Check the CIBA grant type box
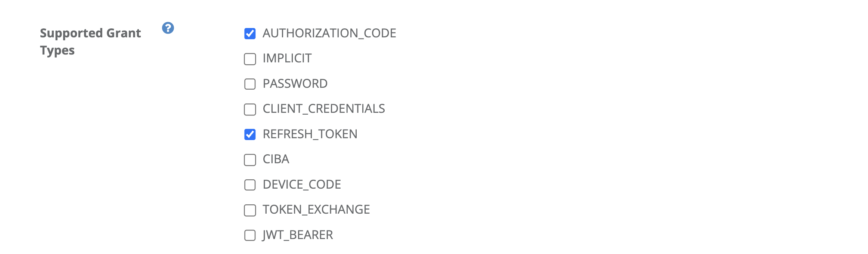Image resolution: width=868 pixels, height=254 pixels. pyautogui.click(x=250, y=160)
